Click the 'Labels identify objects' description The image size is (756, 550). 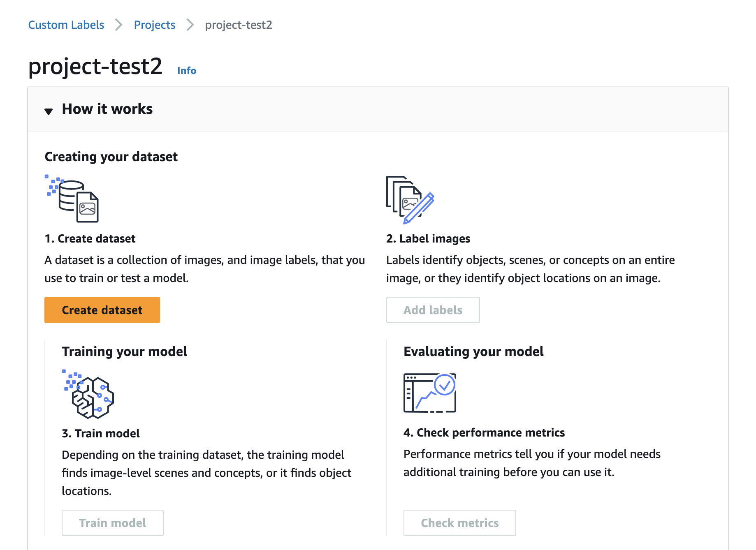click(x=531, y=269)
